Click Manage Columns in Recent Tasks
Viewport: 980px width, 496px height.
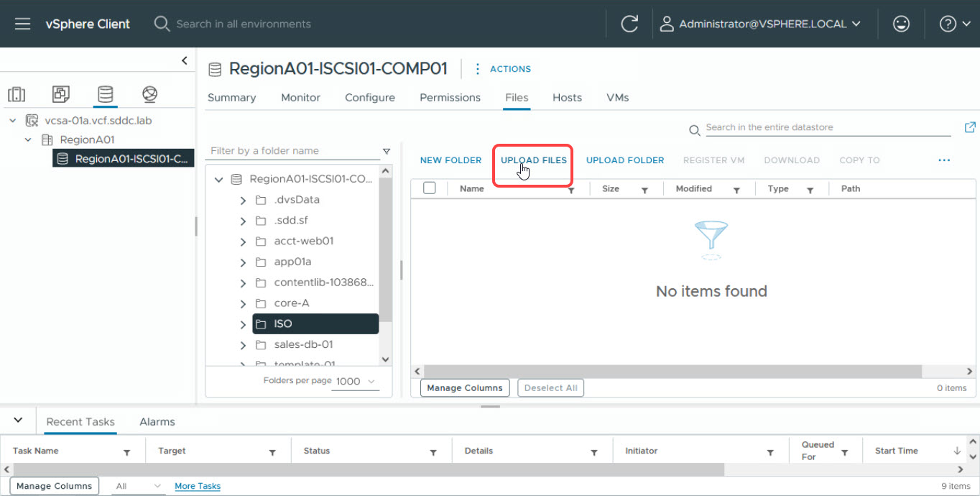click(54, 486)
